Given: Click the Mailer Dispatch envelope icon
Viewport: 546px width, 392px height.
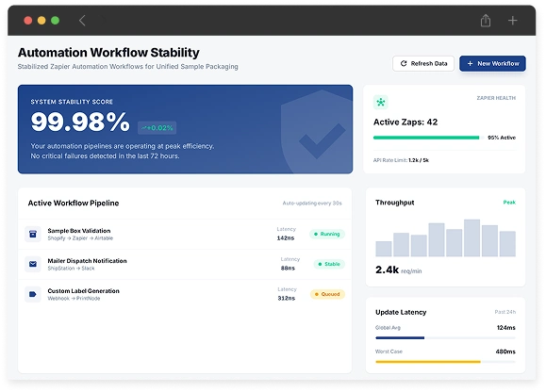Looking at the screenshot, I should coord(33,264).
